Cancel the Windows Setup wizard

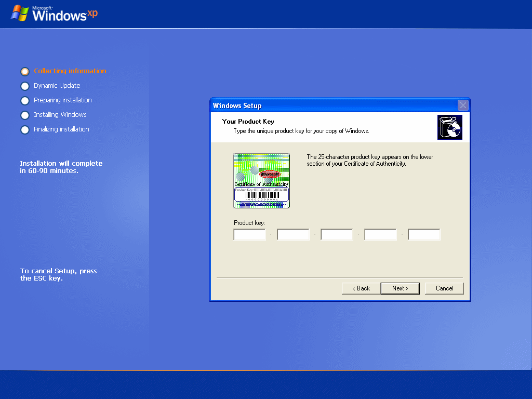[444, 288]
